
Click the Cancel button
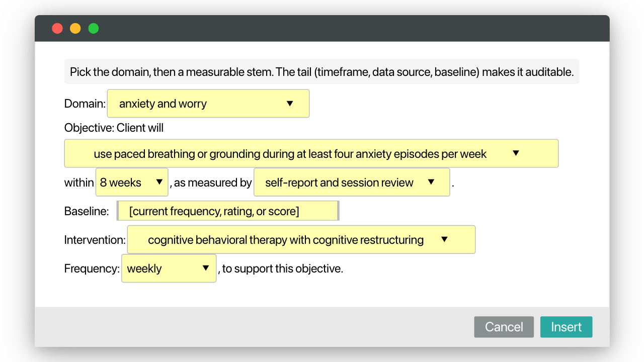[504, 327]
